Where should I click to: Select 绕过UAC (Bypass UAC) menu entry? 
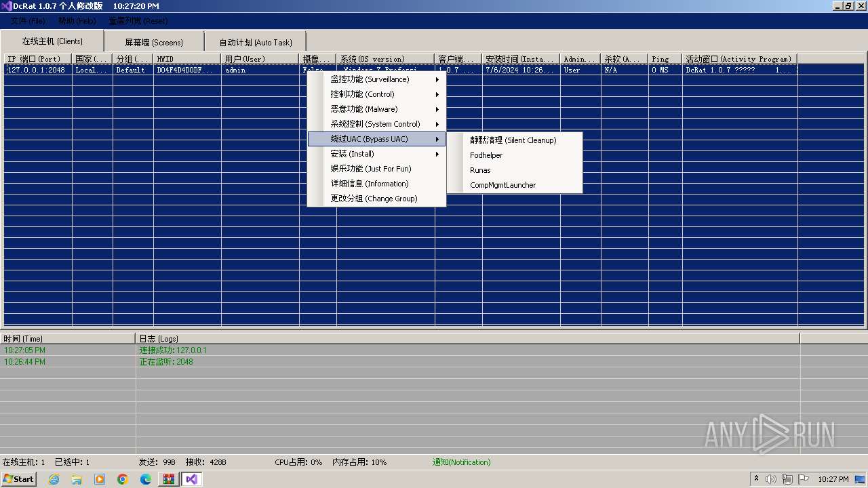click(x=376, y=139)
